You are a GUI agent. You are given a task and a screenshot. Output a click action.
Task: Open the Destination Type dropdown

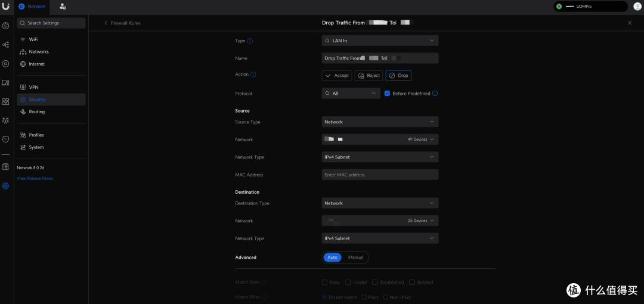pos(380,203)
